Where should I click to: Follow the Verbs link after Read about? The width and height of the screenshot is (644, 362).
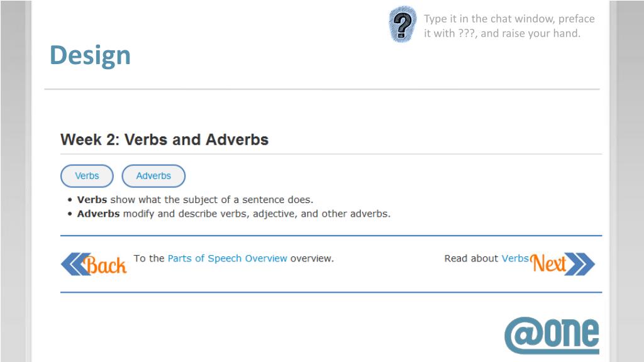515,258
